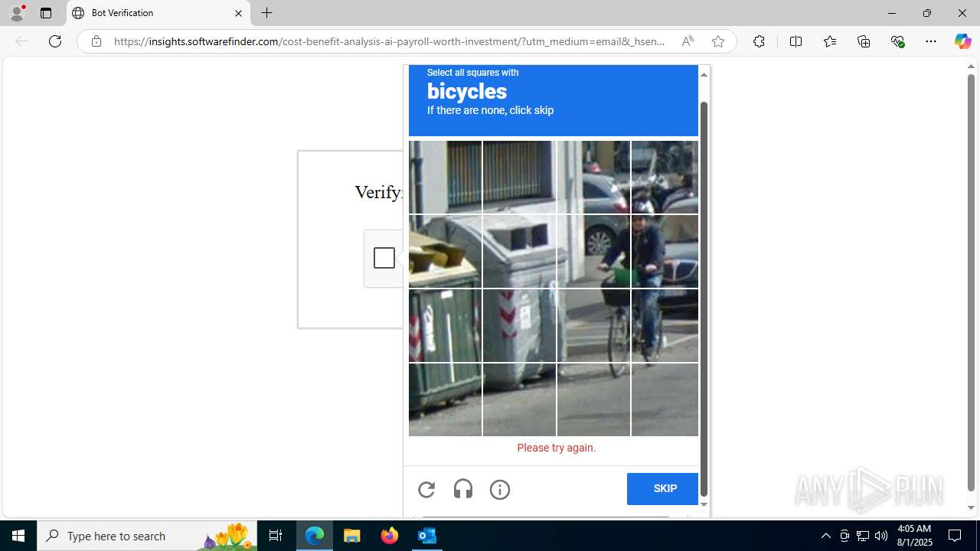Click the captcha panel vertical scrollbar
The height and width of the screenshot is (551, 980).
click(x=704, y=298)
